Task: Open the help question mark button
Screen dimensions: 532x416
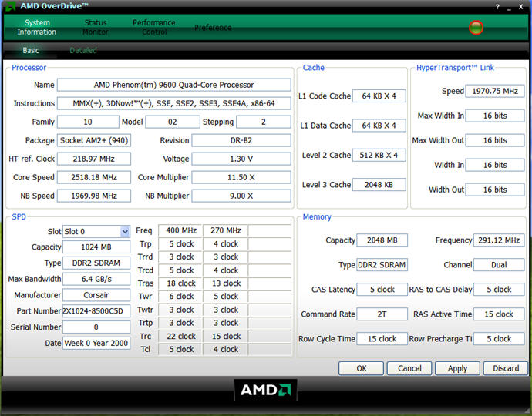Action: point(497,7)
